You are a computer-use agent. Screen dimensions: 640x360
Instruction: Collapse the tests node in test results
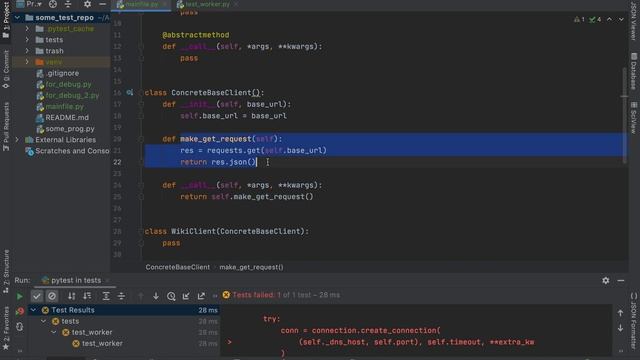point(44,321)
